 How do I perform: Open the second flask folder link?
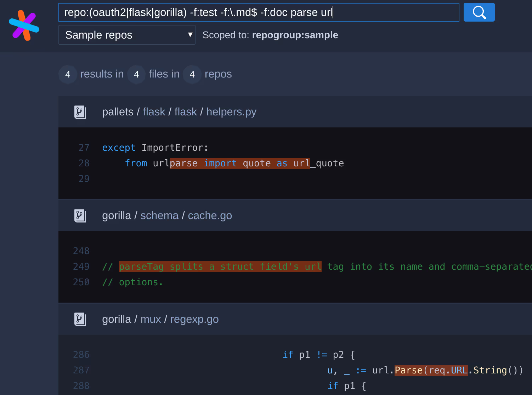pyautogui.click(x=186, y=112)
